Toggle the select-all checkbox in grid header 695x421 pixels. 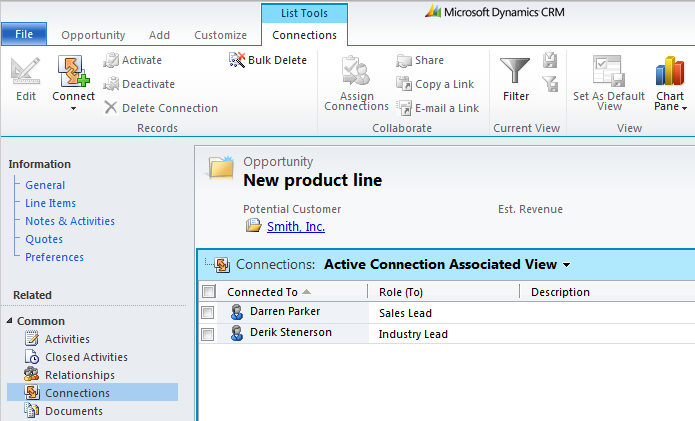[x=208, y=292]
